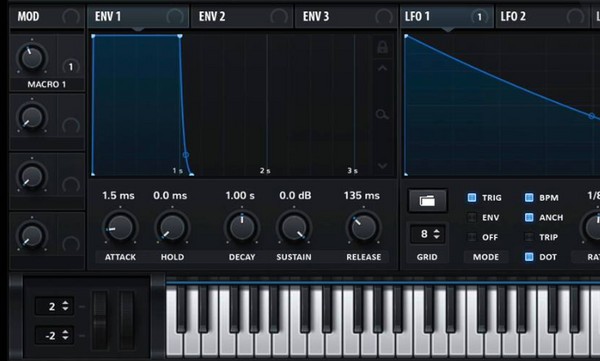This screenshot has height=361, width=600.
Task: Increase the pitch bend up range of 2
Action: [65, 303]
